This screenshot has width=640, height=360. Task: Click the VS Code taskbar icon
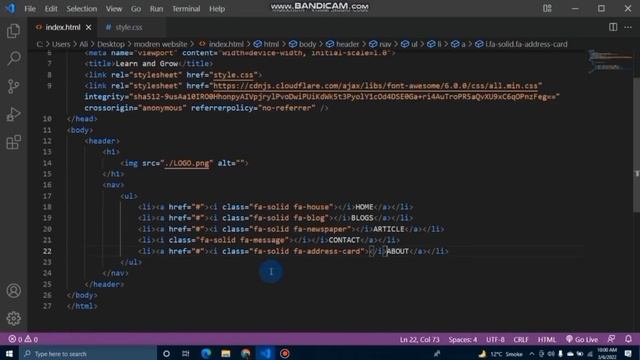(x=265, y=353)
